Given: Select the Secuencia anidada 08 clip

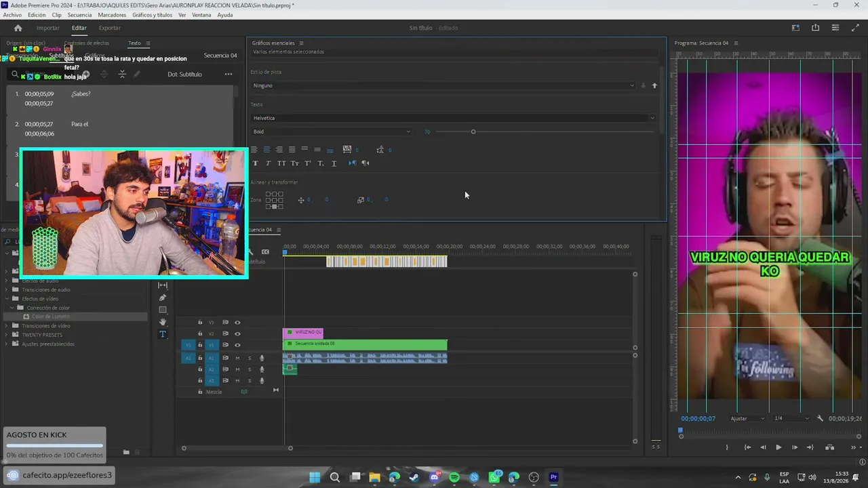Looking at the screenshot, I should [x=365, y=344].
